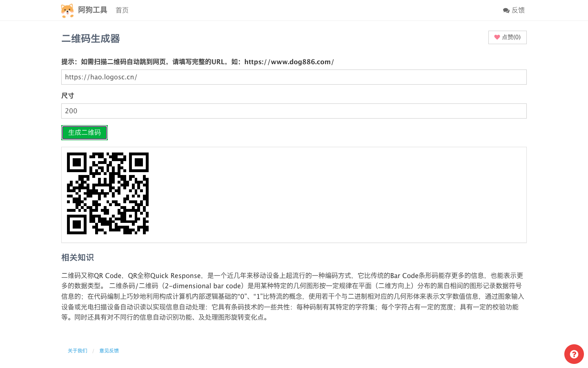Click the dog logo icon in the header
Screen dimensions: 588x368
click(67, 10)
